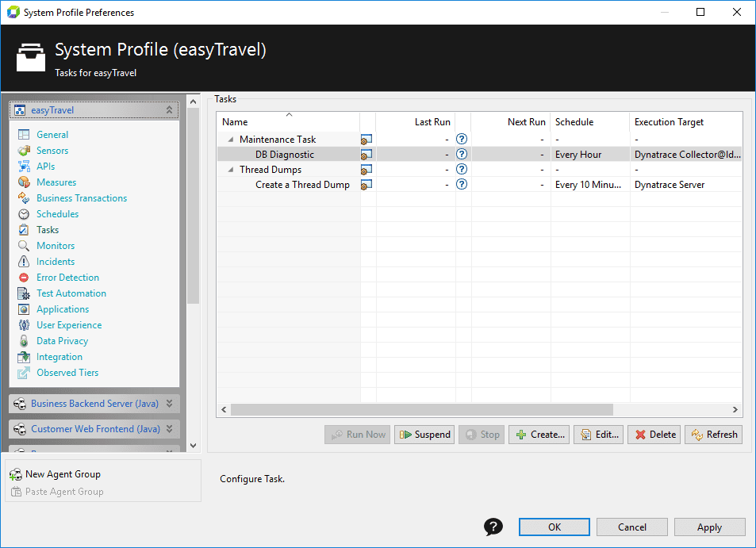Sort by Execution Target column header
Image resolution: width=756 pixels, height=548 pixels.
[x=685, y=122]
